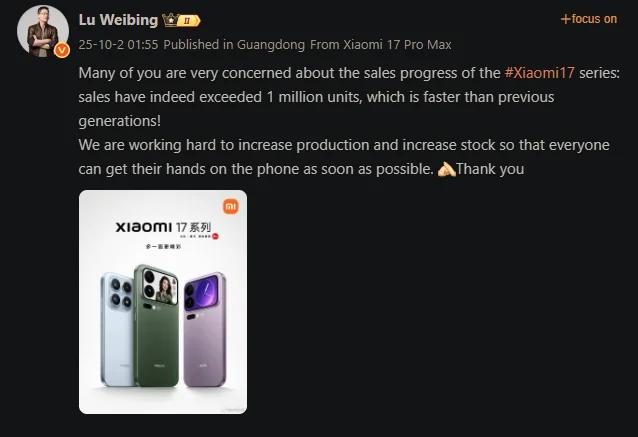
Task: Click the Published in Guangdong location text
Action: [x=234, y=44]
